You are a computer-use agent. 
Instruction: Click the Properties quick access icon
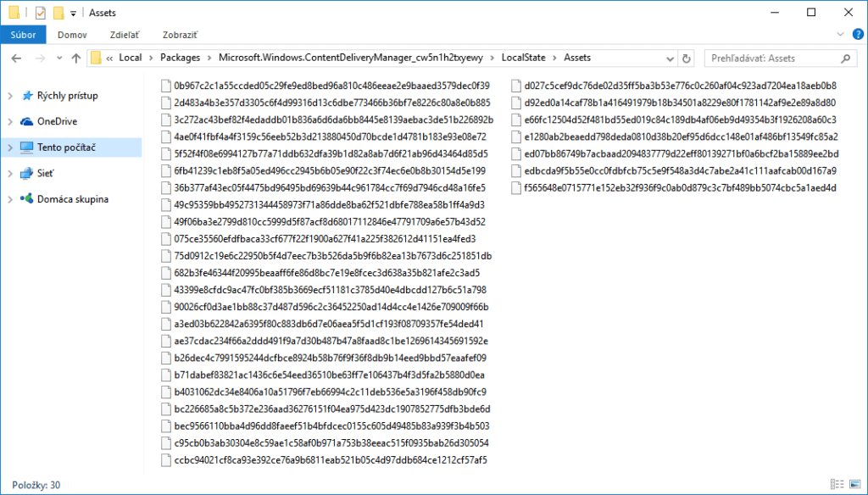click(40, 13)
